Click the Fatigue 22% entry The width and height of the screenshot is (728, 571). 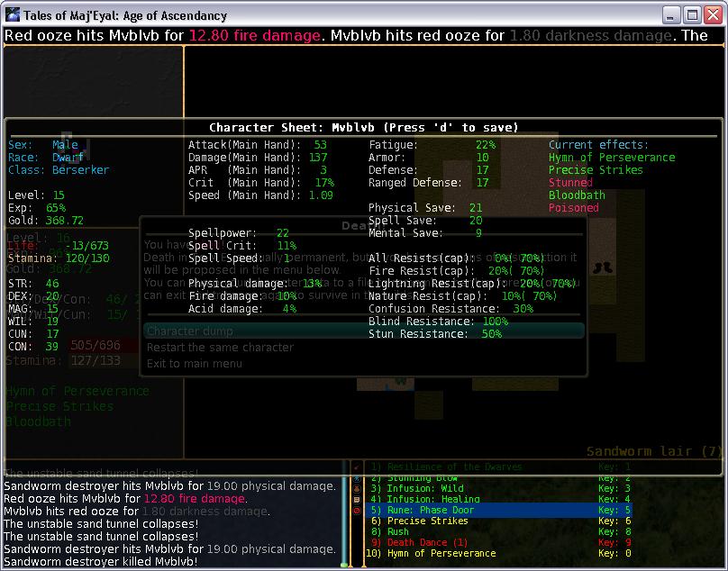[432, 145]
